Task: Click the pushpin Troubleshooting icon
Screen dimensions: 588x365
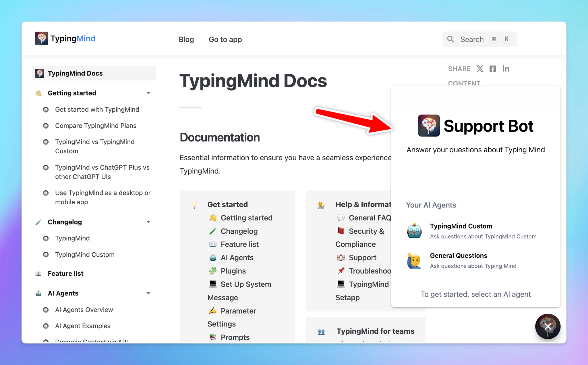Action: point(341,271)
